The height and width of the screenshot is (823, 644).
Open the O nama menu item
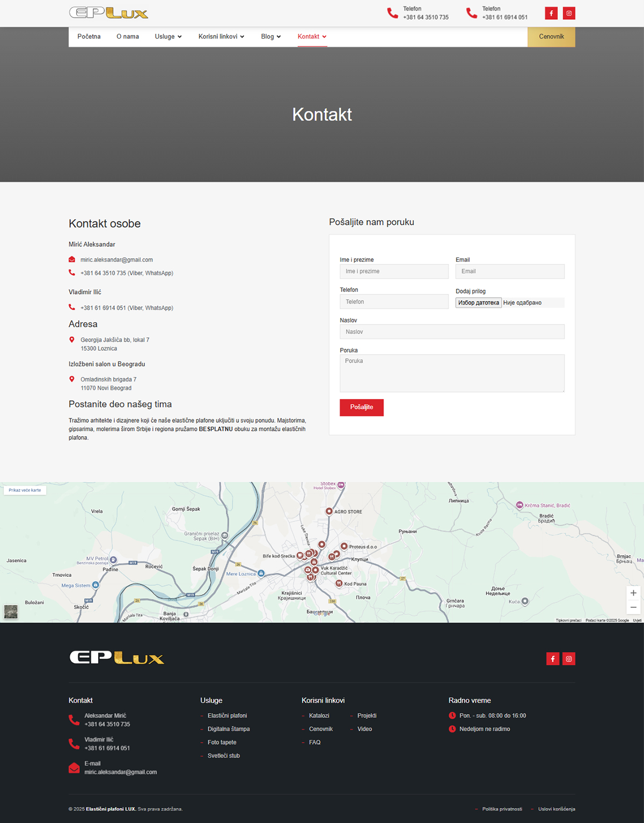coord(128,36)
